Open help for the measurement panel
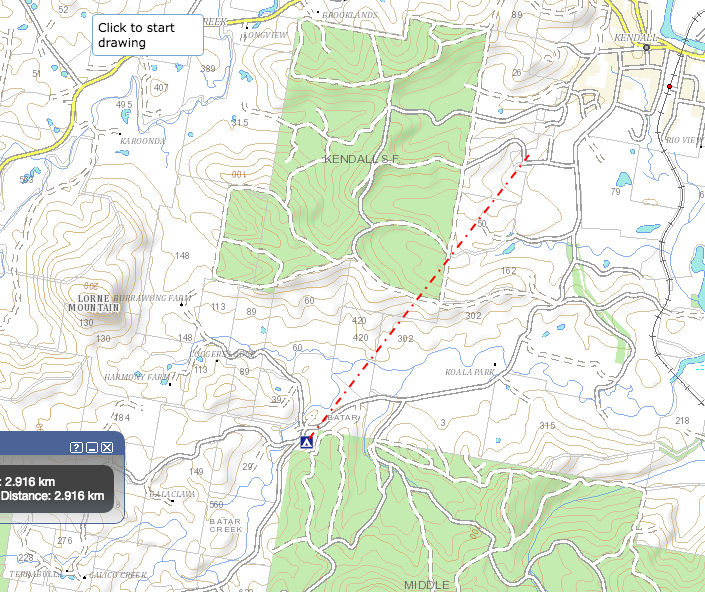This screenshot has height=592, width=705. point(76,447)
